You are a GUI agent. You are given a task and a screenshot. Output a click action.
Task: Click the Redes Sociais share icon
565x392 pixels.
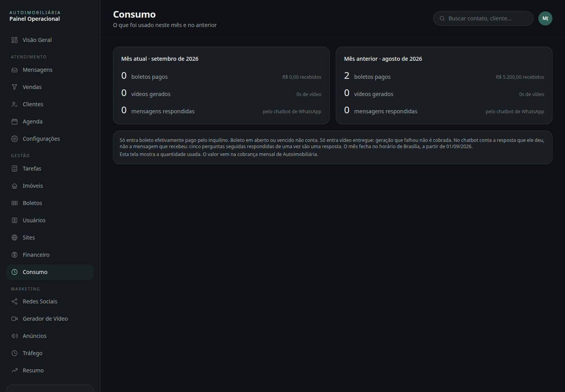click(15, 301)
